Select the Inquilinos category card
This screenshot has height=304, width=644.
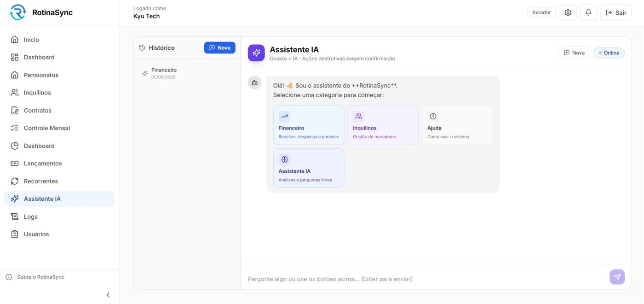(383, 125)
